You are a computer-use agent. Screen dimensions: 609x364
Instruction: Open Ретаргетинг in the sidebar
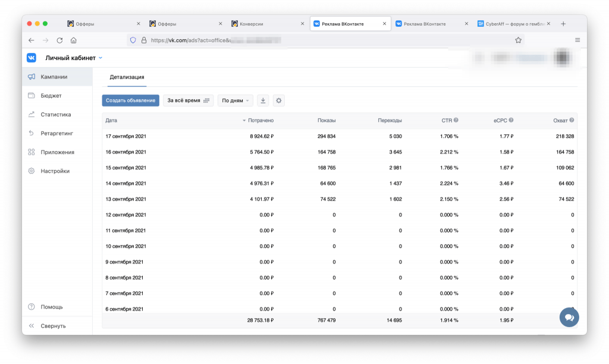pyautogui.click(x=57, y=133)
